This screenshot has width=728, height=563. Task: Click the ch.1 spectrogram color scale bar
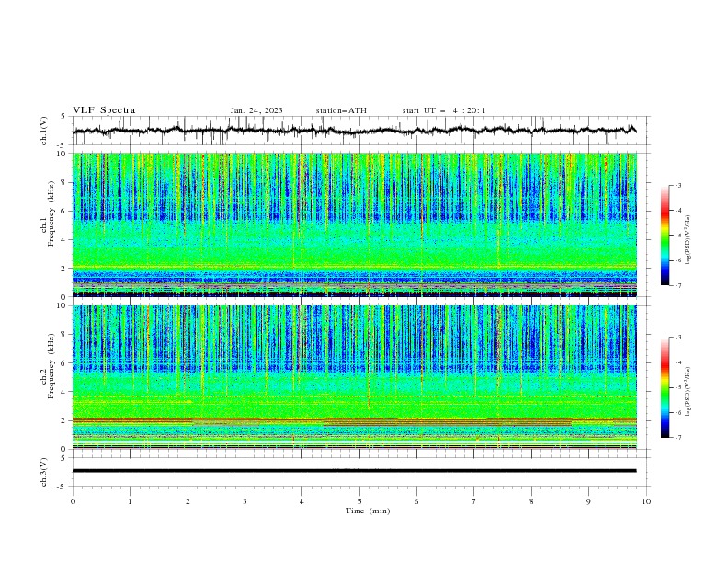[x=665, y=236]
